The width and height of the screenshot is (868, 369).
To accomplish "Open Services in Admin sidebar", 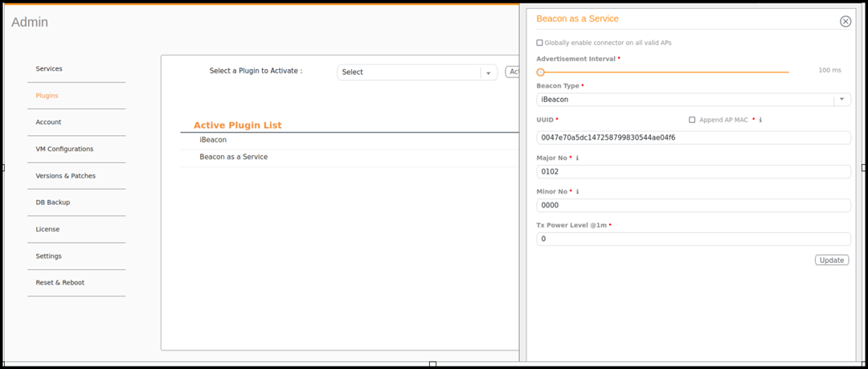I will [49, 68].
